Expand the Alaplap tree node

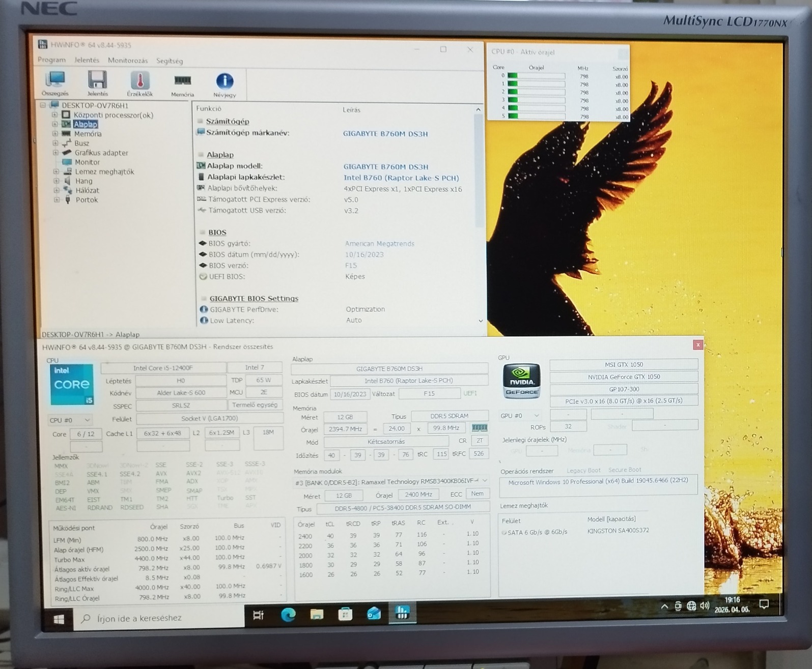55,124
